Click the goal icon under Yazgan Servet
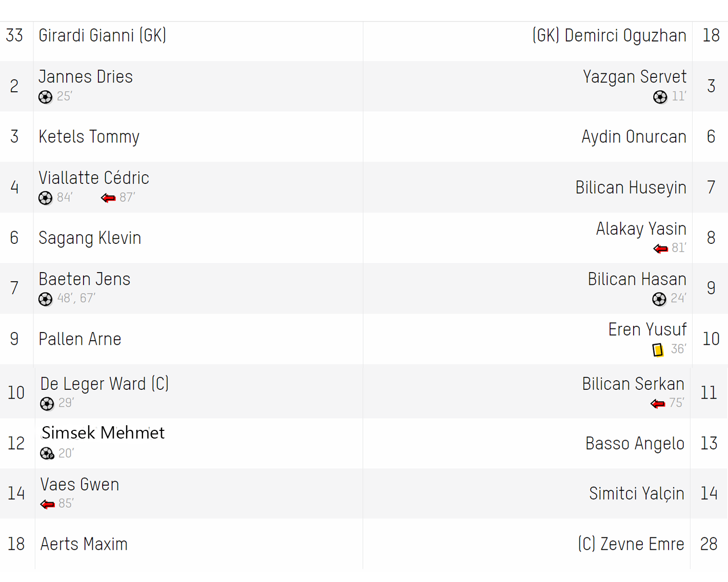This screenshot has height=582, width=728. (x=660, y=97)
